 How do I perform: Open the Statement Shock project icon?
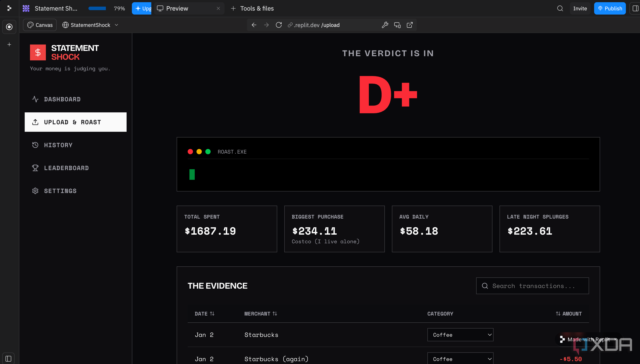pyautogui.click(x=26, y=9)
